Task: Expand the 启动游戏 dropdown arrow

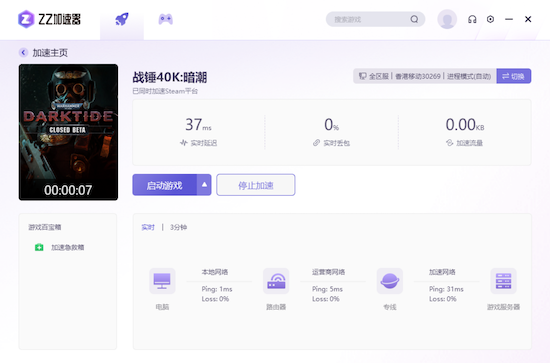Action: click(204, 185)
